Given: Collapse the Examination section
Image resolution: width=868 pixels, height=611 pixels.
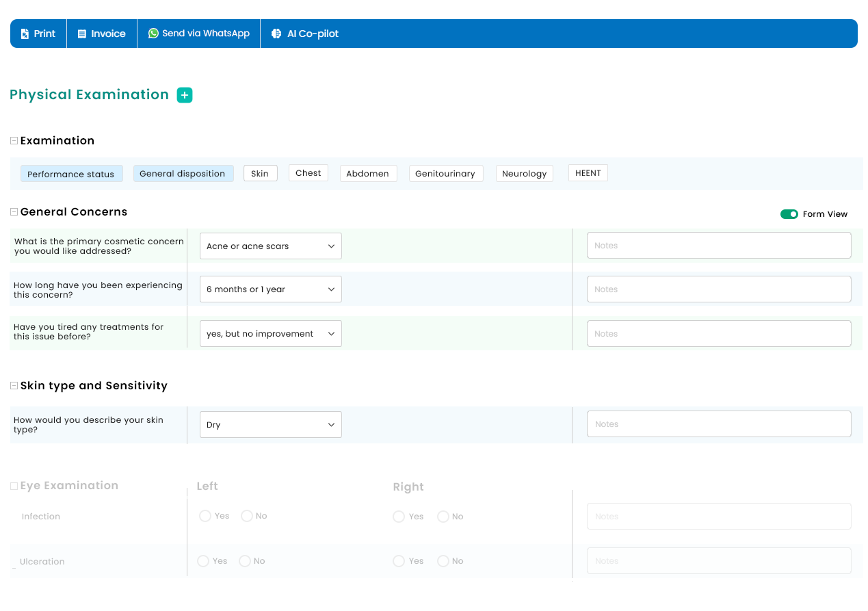Looking at the screenshot, I should point(14,140).
